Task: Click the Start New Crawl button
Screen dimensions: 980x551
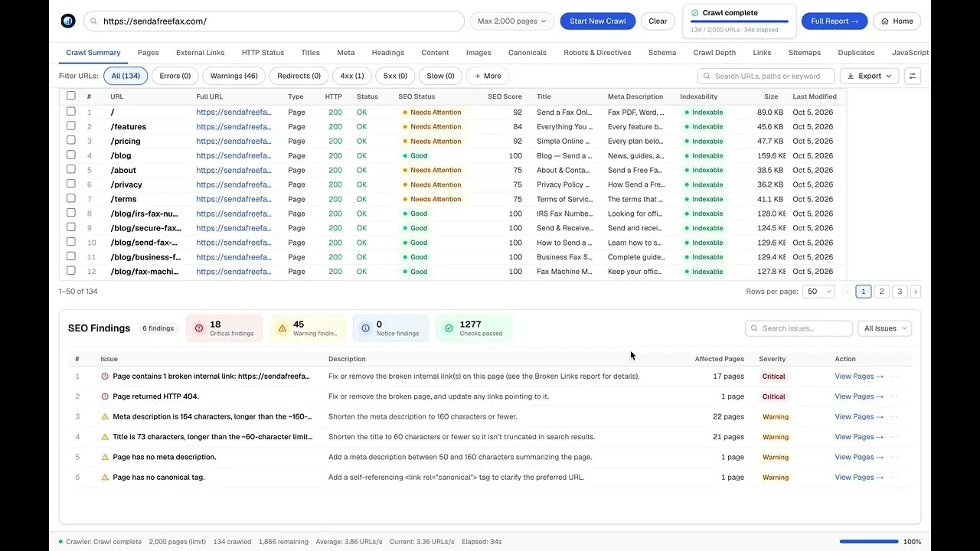Action: 598,21
